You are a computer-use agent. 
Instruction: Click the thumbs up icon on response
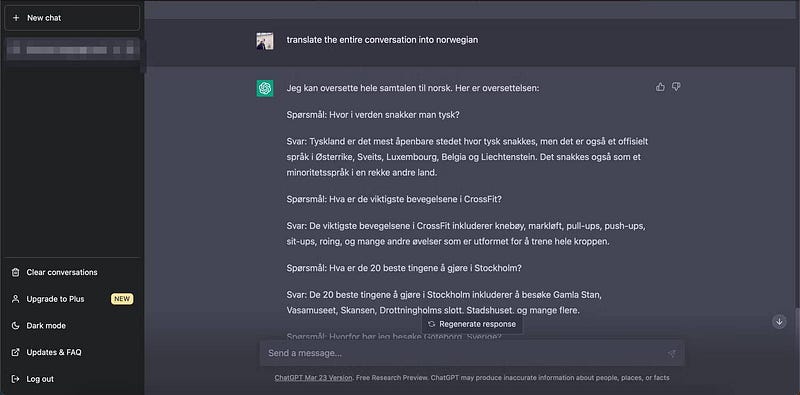click(660, 87)
